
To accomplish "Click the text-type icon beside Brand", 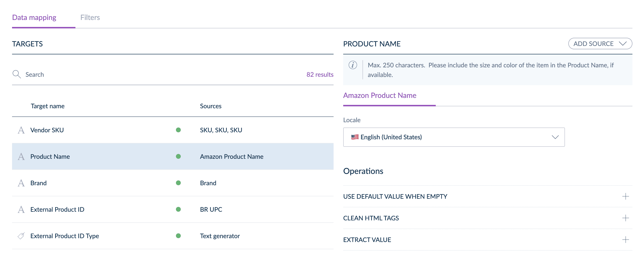I will [x=21, y=183].
